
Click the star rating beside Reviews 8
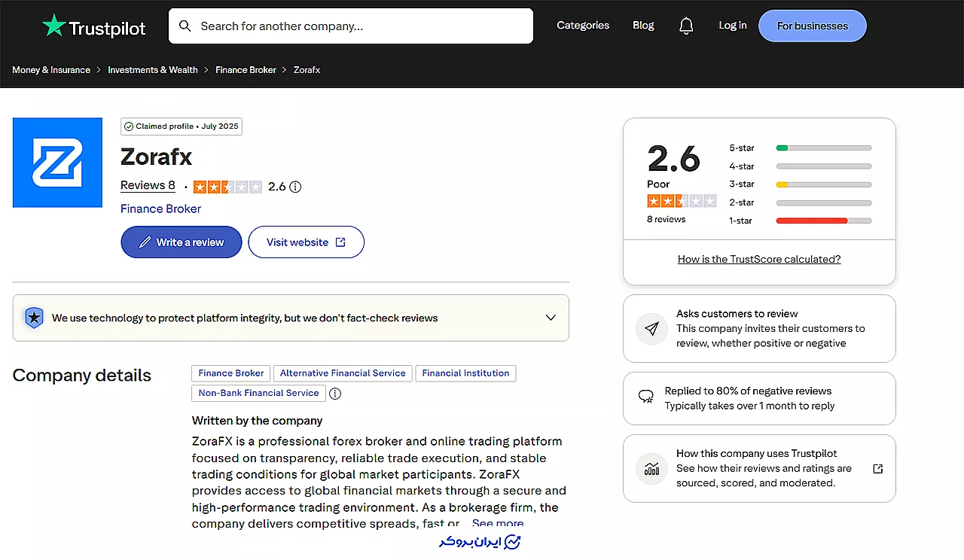[x=227, y=187]
